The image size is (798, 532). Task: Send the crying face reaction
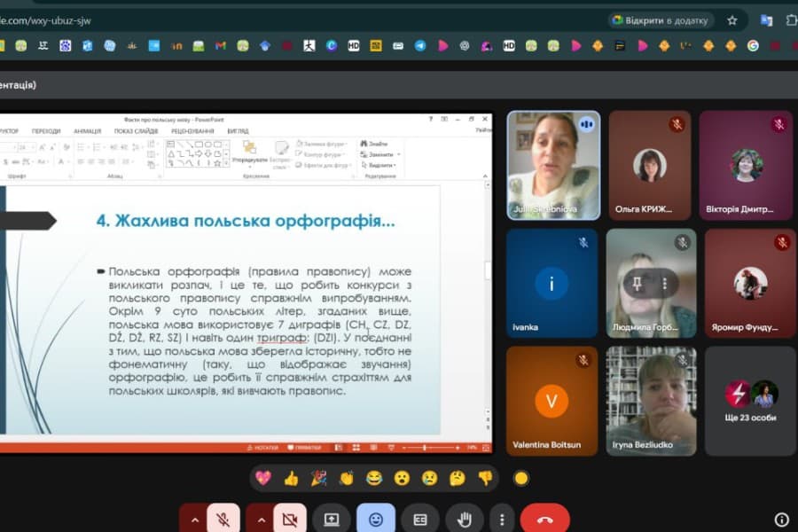click(429, 478)
